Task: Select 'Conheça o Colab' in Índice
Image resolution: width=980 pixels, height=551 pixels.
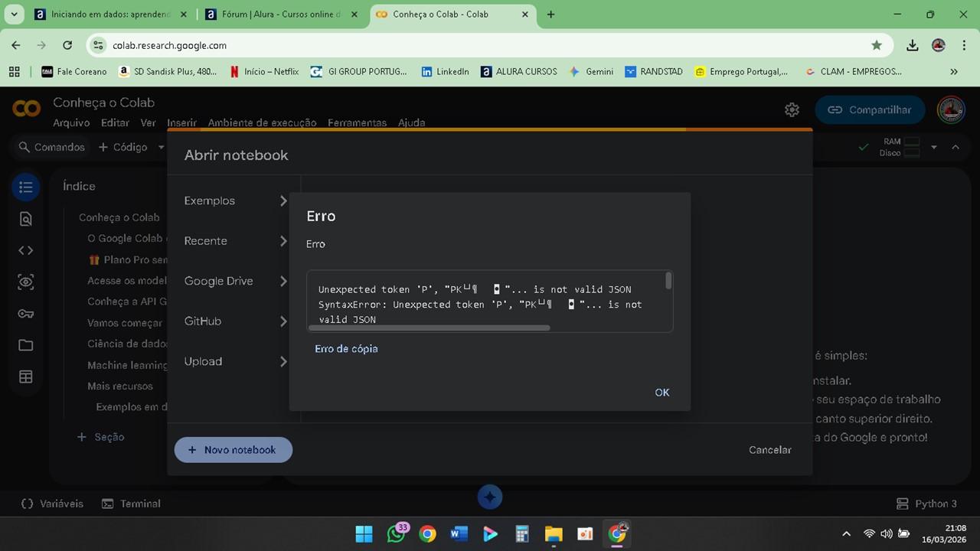Action: click(x=119, y=217)
